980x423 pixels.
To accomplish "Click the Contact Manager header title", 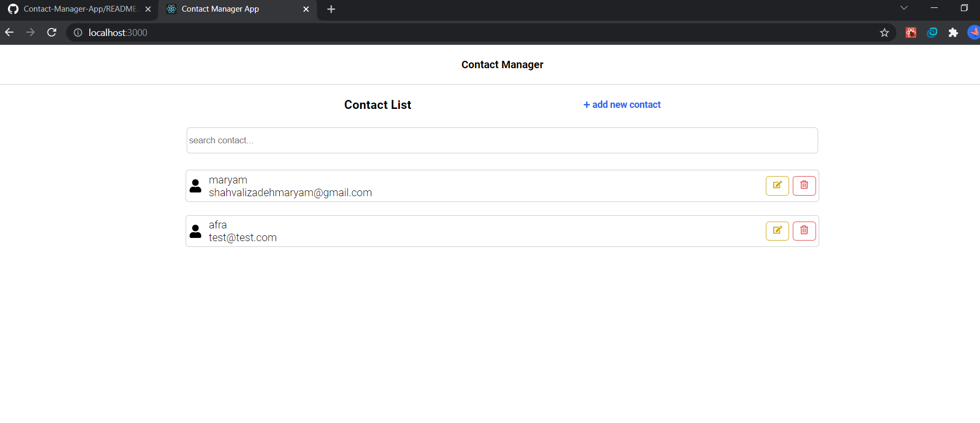I will coord(502,65).
